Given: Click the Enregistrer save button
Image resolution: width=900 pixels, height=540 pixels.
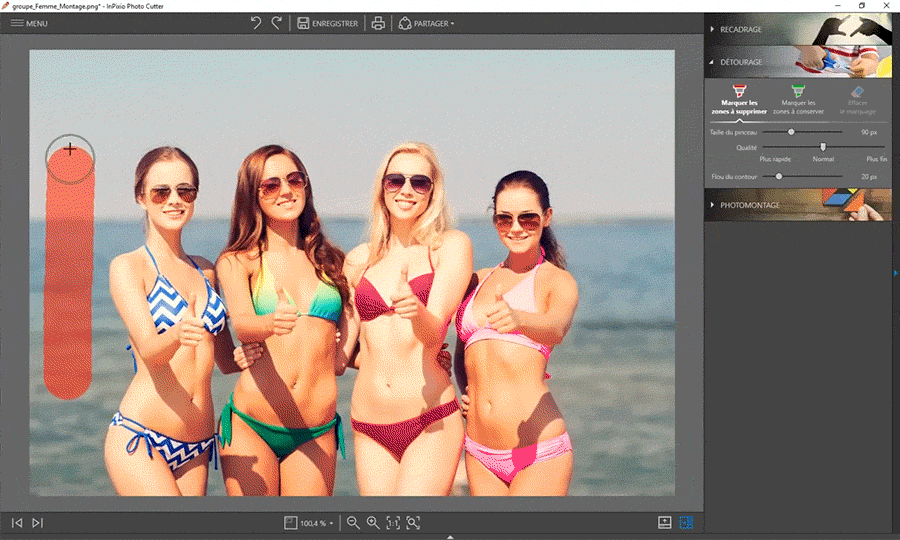Looking at the screenshot, I should pyautogui.click(x=327, y=23).
